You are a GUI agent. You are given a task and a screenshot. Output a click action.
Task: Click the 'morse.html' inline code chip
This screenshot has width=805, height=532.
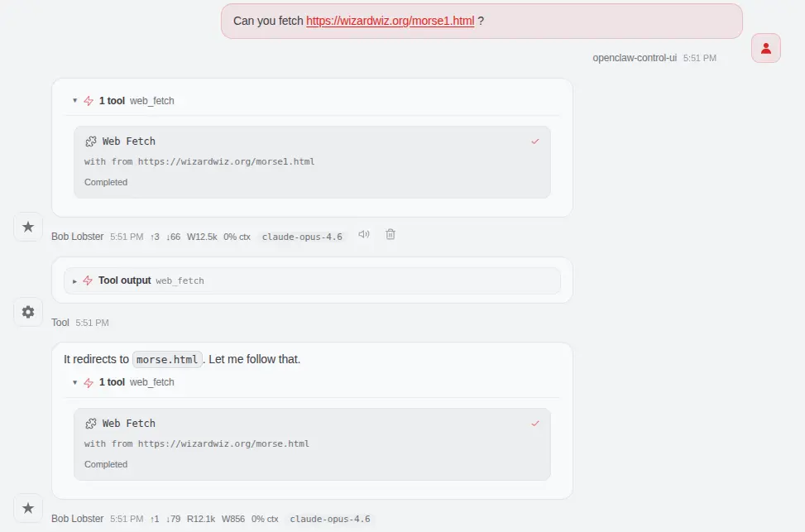tap(167, 360)
